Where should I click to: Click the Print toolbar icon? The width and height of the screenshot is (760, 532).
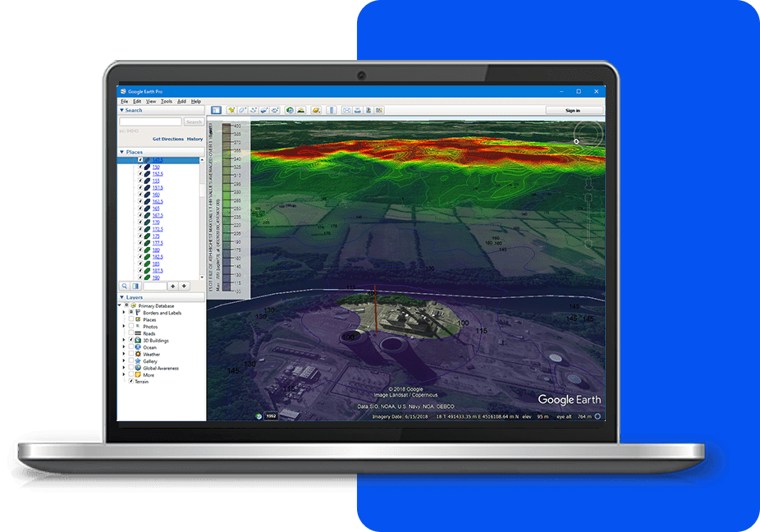pyautogui.click(x=357, y=110)
